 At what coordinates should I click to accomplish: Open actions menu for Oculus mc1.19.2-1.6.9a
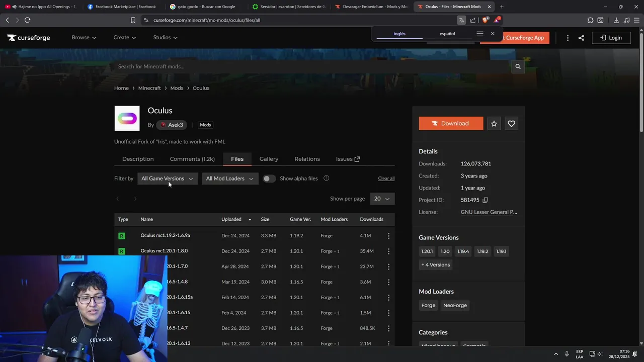click(x=388, y=236)
